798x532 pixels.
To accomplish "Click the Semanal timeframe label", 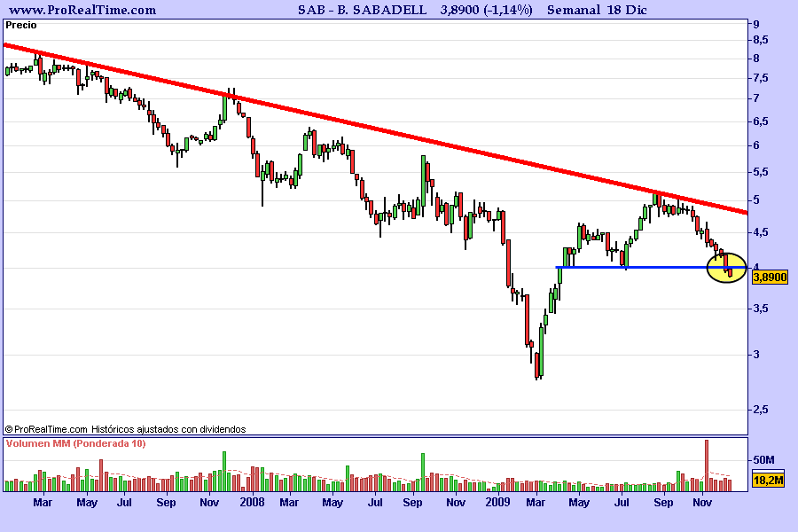I will pyautogui.click(x=573, y=10).
